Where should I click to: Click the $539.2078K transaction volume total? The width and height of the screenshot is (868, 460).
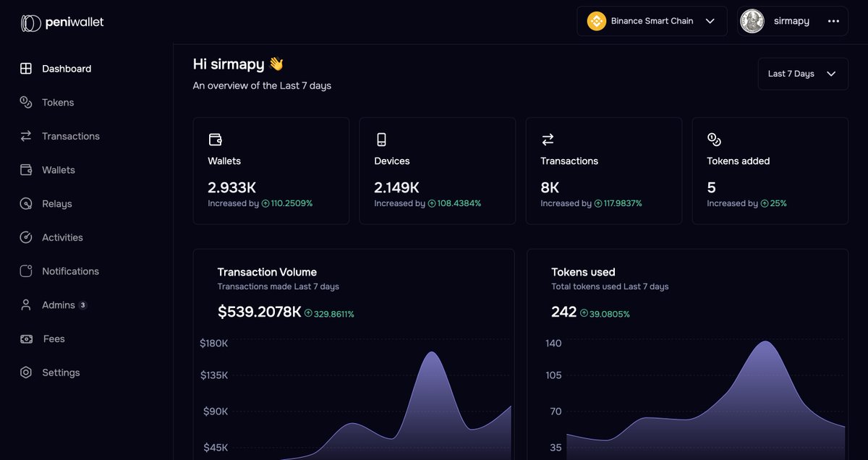[259, 312]
